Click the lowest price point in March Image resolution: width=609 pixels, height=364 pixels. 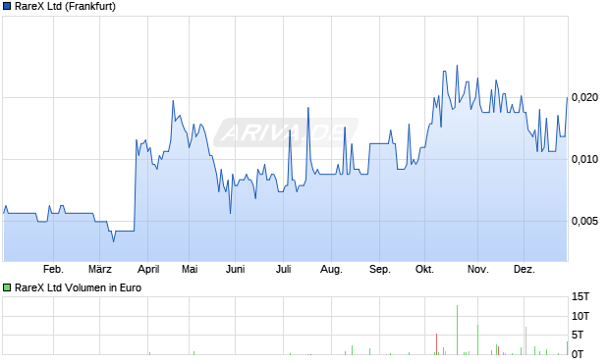[113, 241]
